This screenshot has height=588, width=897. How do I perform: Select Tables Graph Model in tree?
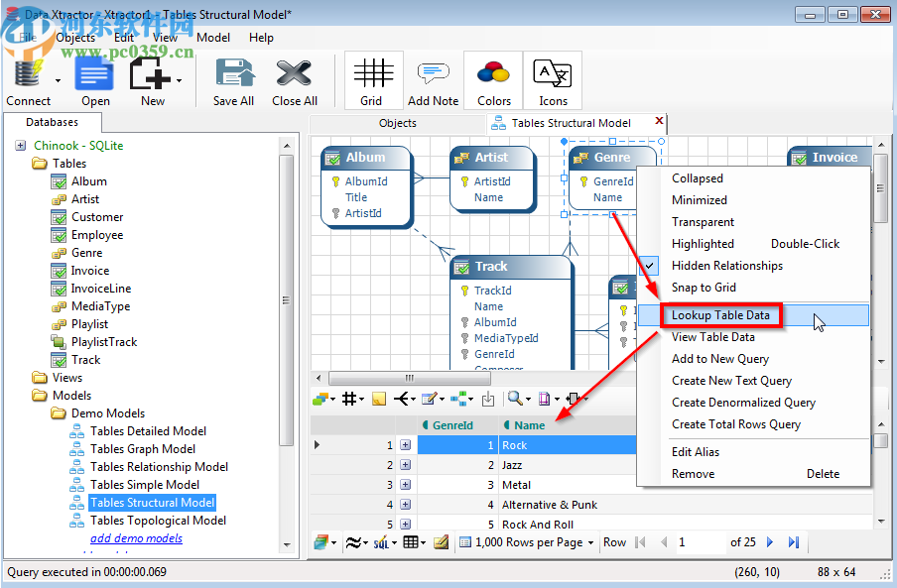(142, 449)
